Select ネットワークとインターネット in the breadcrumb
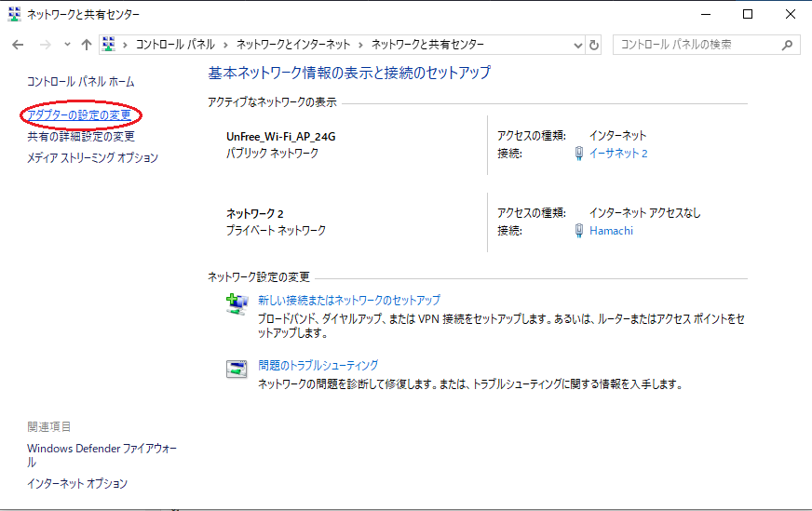The width and height of the screenshot is (812, 511). coord(293,45)
